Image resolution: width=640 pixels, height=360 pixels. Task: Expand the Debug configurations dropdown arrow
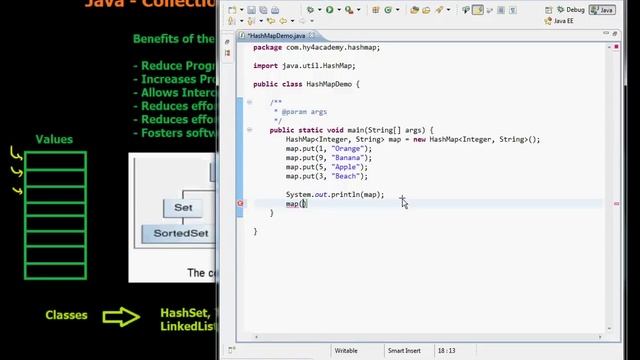tap(319, 10)
